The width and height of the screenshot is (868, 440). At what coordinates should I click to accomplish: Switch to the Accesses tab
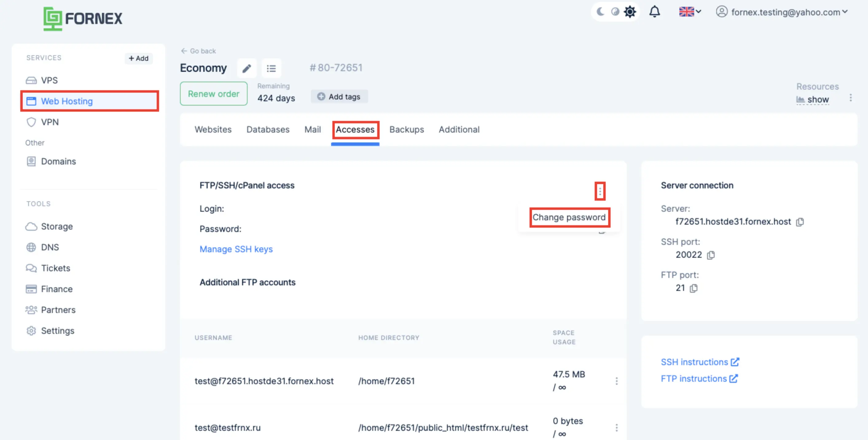point(355,129)
